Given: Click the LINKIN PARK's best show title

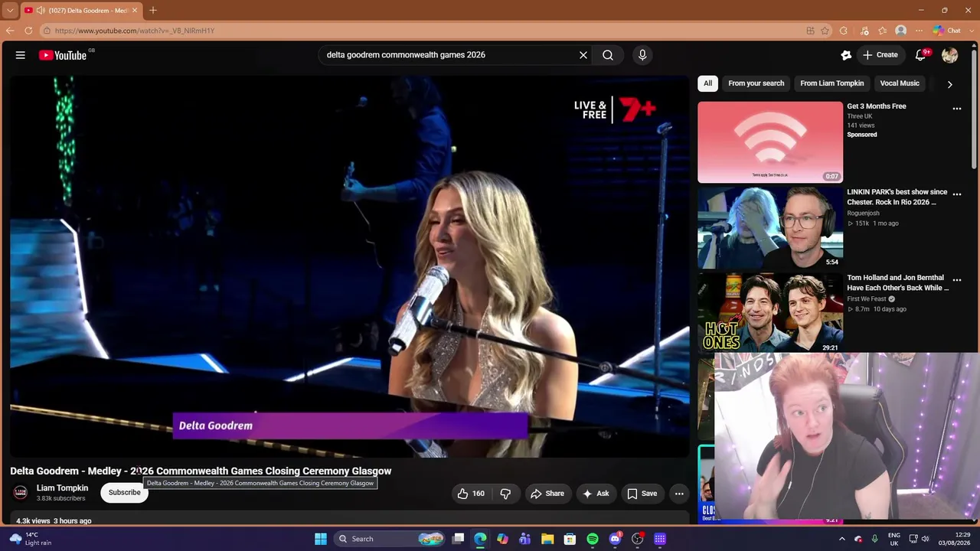Looking at the screenshot, I should click(897, 197).
